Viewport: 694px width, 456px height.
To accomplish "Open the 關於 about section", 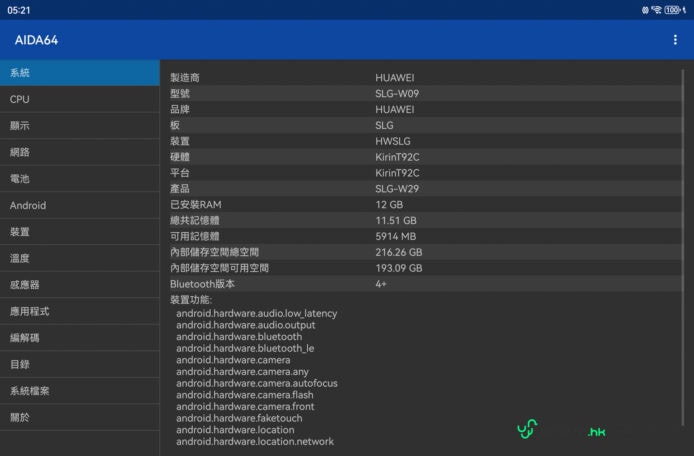I will coord(80,417).
